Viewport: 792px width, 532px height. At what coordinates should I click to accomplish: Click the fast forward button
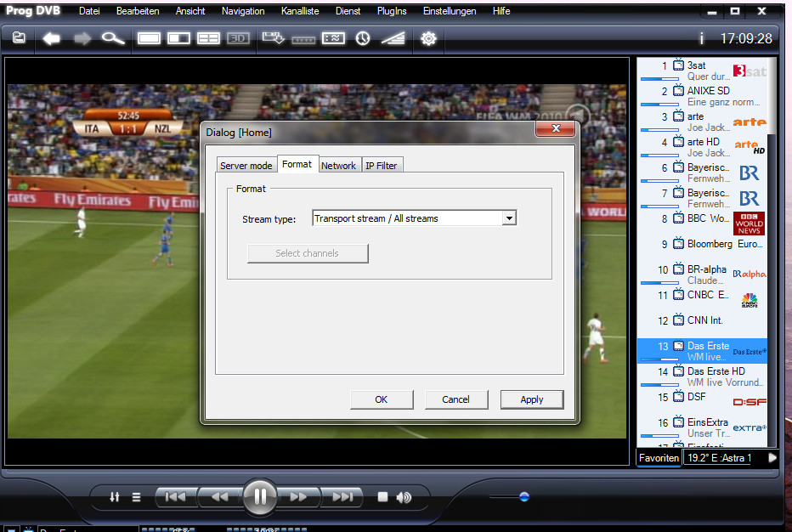298,496
